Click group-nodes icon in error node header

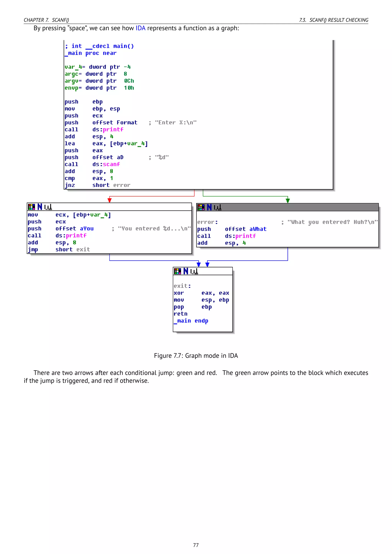217,207
